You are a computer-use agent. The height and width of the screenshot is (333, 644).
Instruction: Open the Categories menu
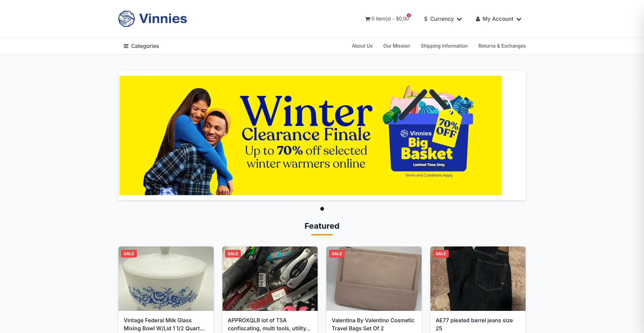[x=141, y=46]
